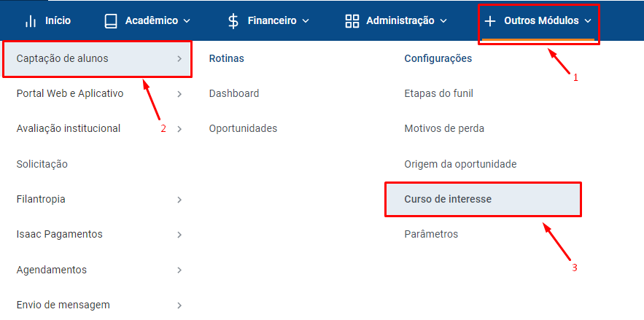Select Captação de alunos menu entry
This screenshot has height=320, width=644.
pyautogui.click(x=97, y=59)
